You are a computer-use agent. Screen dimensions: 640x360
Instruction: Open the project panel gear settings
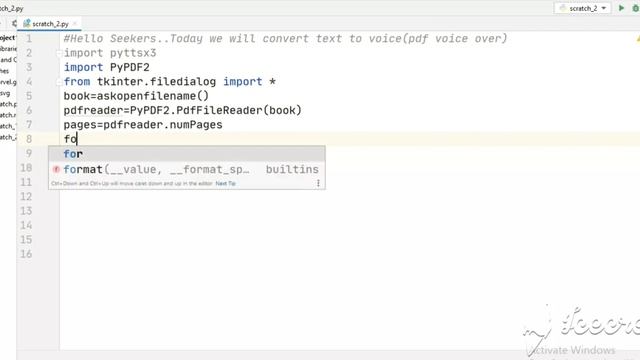click(14, 24)
